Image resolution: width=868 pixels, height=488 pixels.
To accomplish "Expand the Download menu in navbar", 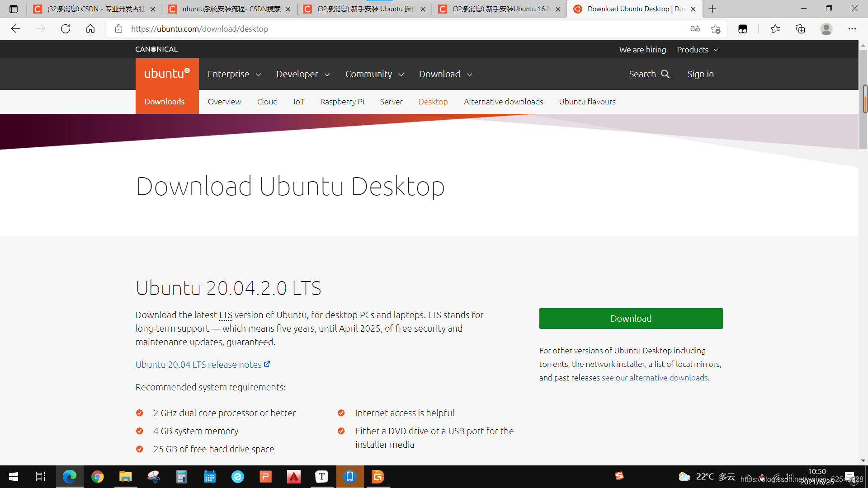I will pos(445,74).
